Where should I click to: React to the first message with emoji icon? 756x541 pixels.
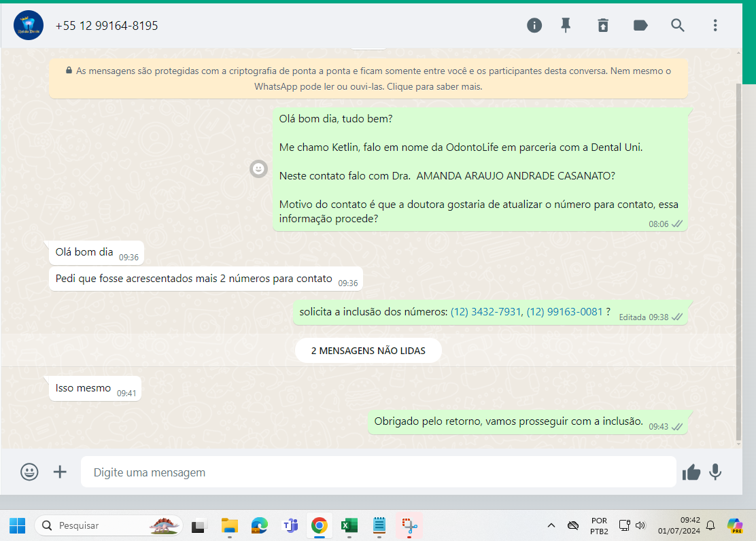coord(258,169)
